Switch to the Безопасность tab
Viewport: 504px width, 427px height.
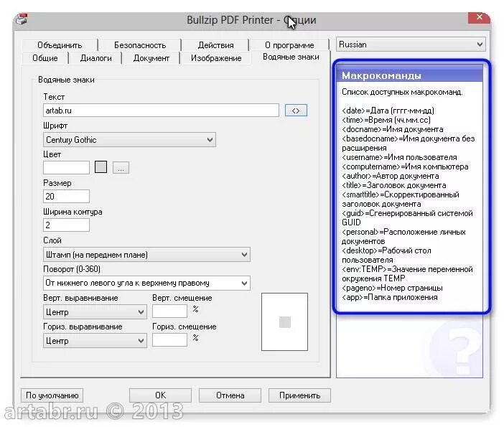pos(140,45)
